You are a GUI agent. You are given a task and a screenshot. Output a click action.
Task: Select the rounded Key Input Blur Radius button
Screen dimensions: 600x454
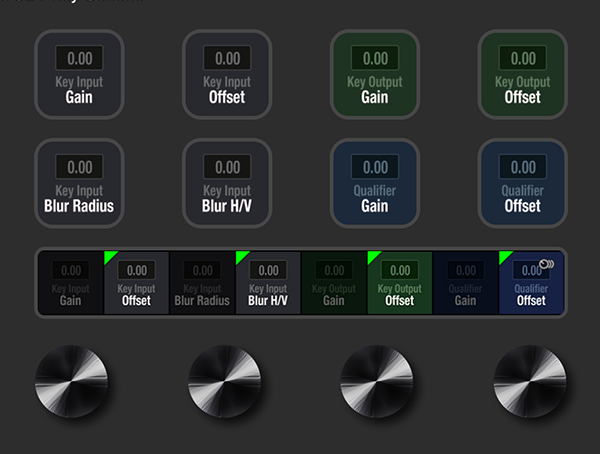click(79, 183)
